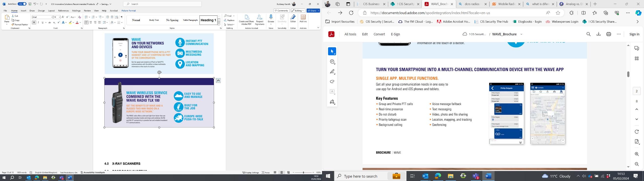The height and width of the screenshot is (181, 644).
Task: Open the Webexpenses Login bookmark
Action: 562,22
